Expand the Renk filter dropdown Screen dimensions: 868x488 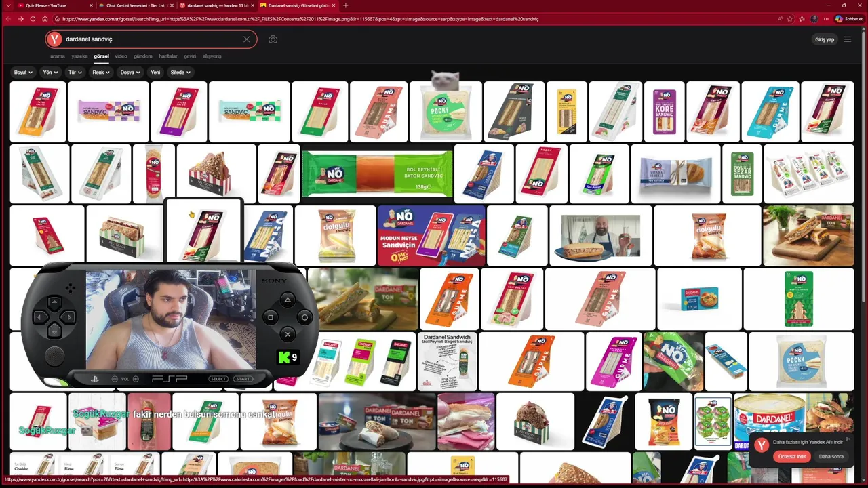(x=101, y=72)
